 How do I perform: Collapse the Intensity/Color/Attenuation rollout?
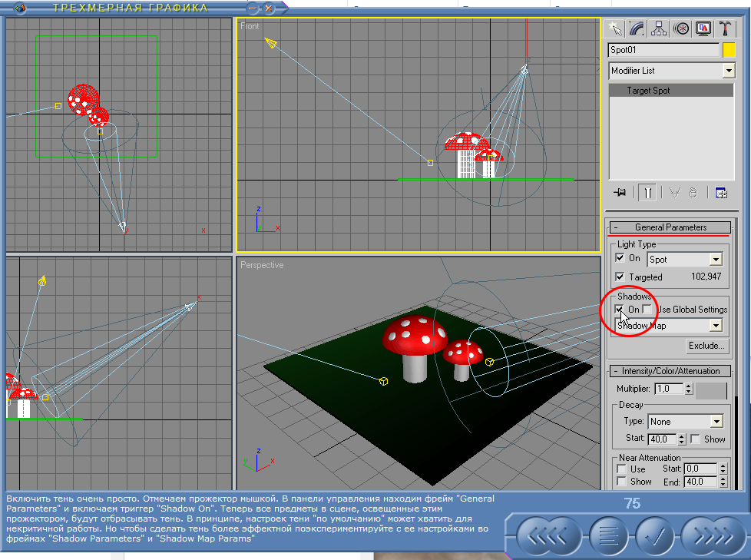click(x=670, y=371)
